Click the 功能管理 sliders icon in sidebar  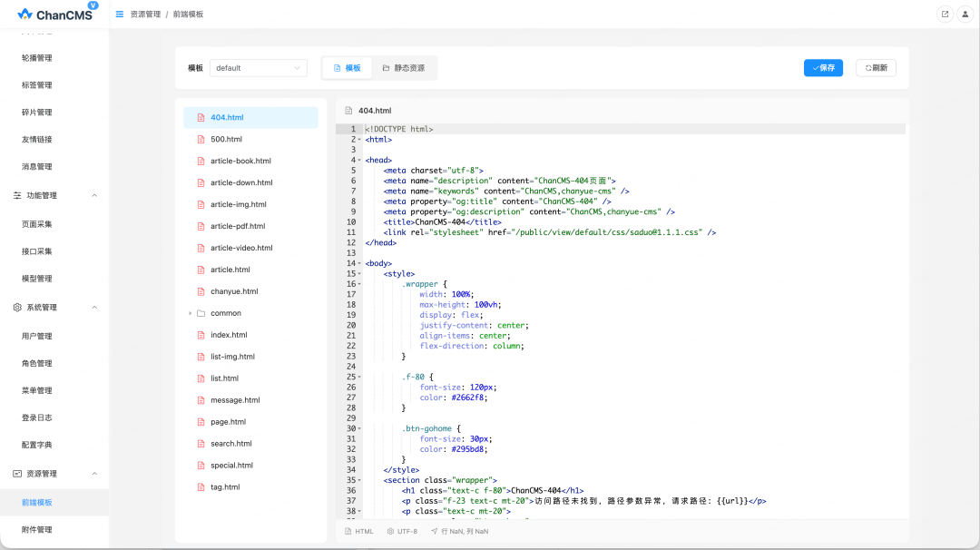pyautogui.click(x=17, y=195)
